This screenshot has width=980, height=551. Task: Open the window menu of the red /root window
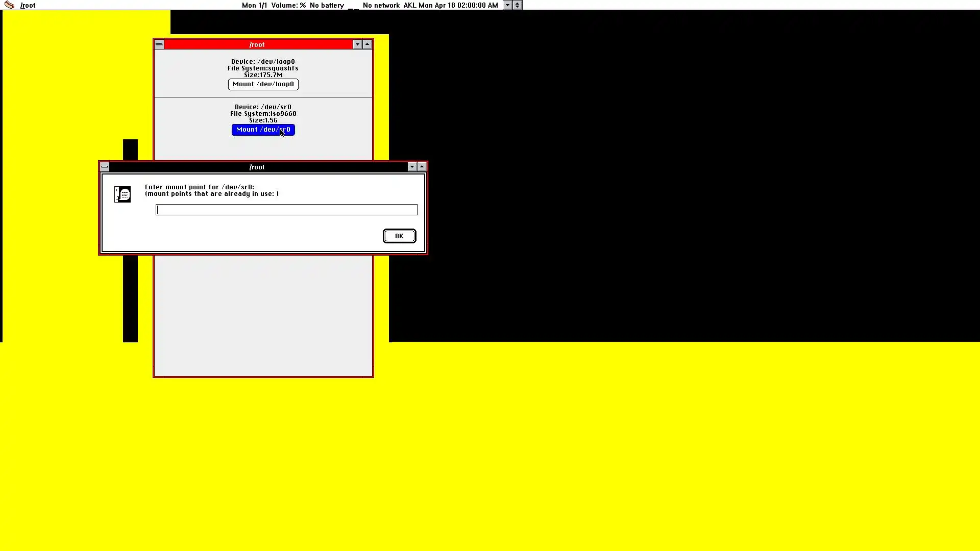pos(159,44)
